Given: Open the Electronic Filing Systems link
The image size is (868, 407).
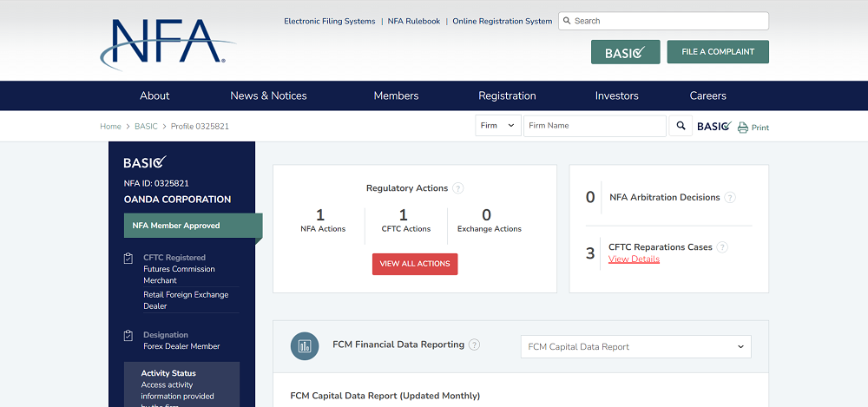Looking at the screenshot, I should tap(329, 21).
